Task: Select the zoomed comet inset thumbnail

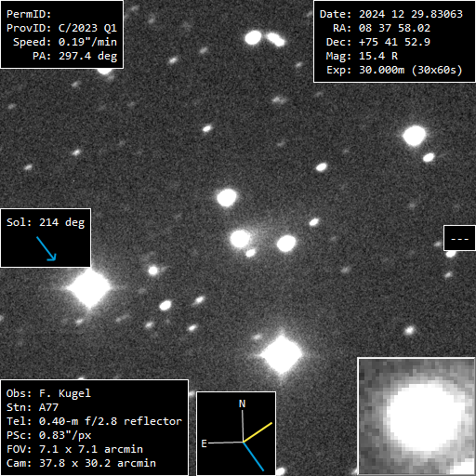Action: coord(416,416)
